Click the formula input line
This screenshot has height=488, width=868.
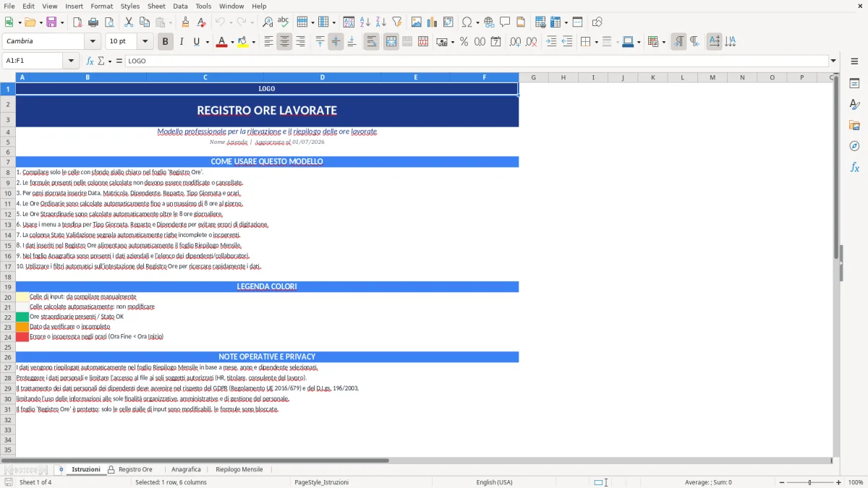477,61
